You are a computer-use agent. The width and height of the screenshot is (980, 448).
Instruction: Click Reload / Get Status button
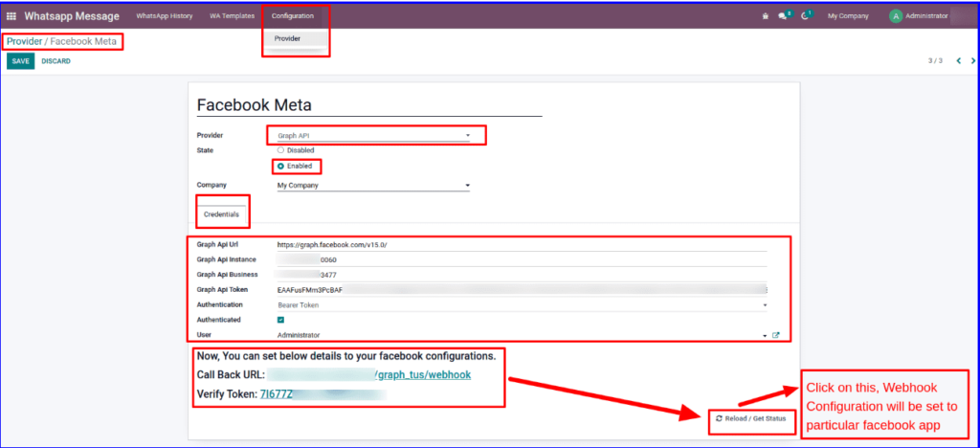point(750,418)
